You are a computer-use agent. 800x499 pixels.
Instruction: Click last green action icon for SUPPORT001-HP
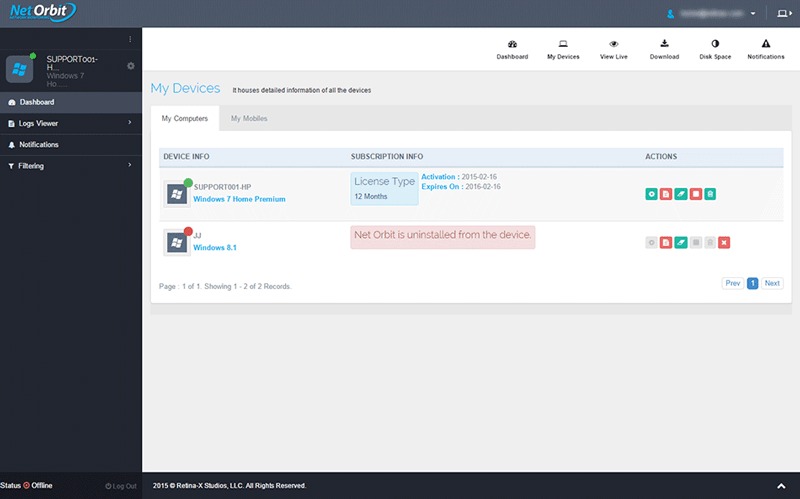pyautogui.click(x=710, y=194)
